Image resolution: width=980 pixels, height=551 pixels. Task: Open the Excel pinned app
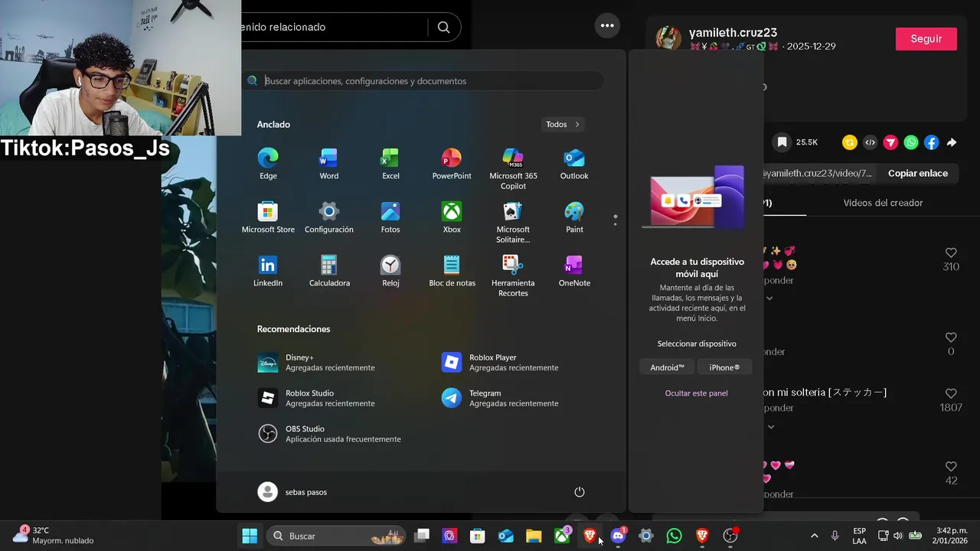tap(390, 165)
